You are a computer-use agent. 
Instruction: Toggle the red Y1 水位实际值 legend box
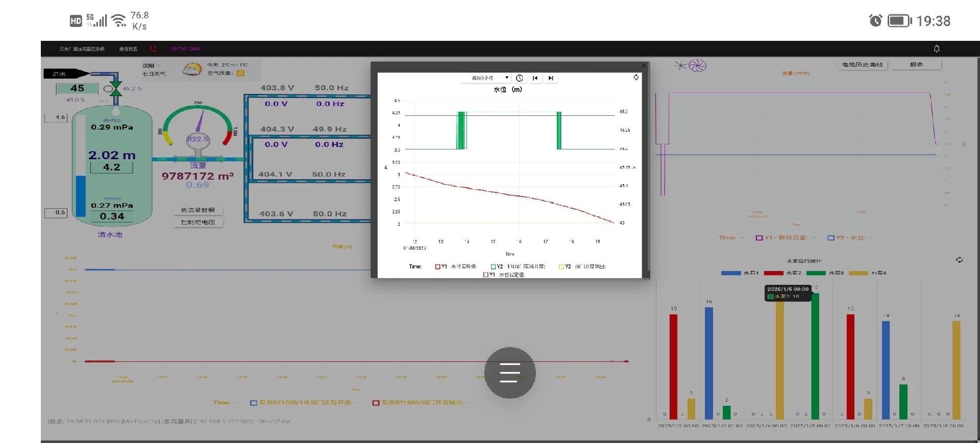(437, 266)
